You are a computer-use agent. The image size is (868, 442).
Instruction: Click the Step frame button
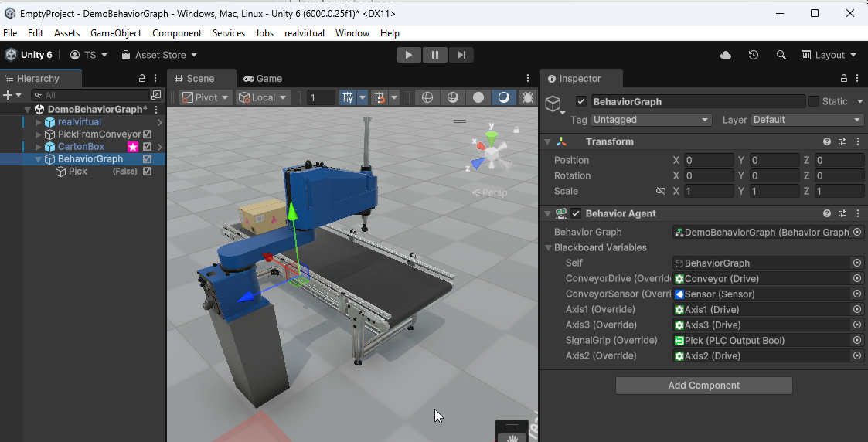pyautogui.click(x=461, y=55)
